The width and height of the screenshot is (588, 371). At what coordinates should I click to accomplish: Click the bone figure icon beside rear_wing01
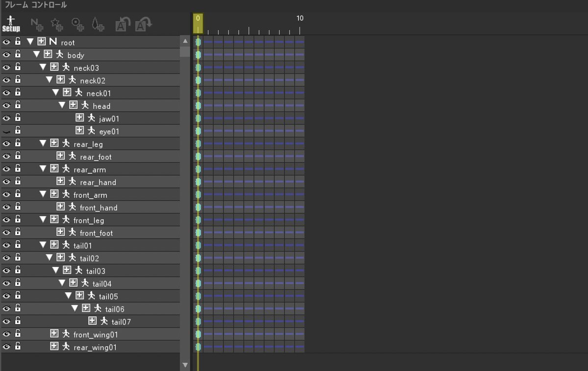(66, 347)
